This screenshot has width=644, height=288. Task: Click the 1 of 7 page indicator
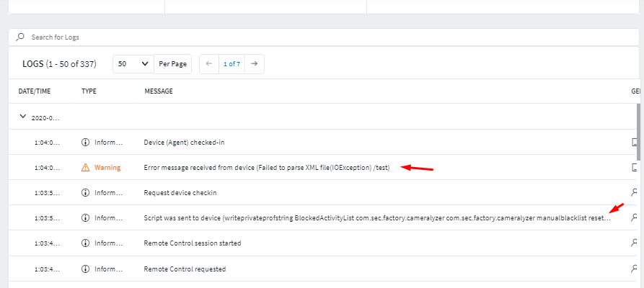231,64
